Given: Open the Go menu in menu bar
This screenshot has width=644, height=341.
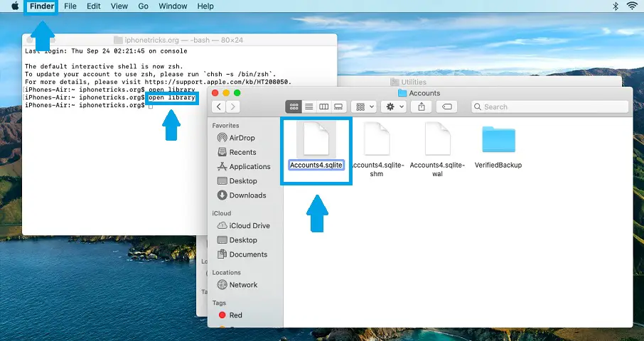Looking at the screenshot, I should pyautogui.click(x=144, y=6).
